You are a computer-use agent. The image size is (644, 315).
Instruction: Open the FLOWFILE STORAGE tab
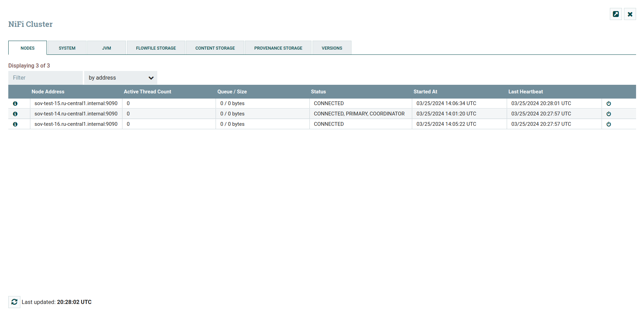coord(156,48)
